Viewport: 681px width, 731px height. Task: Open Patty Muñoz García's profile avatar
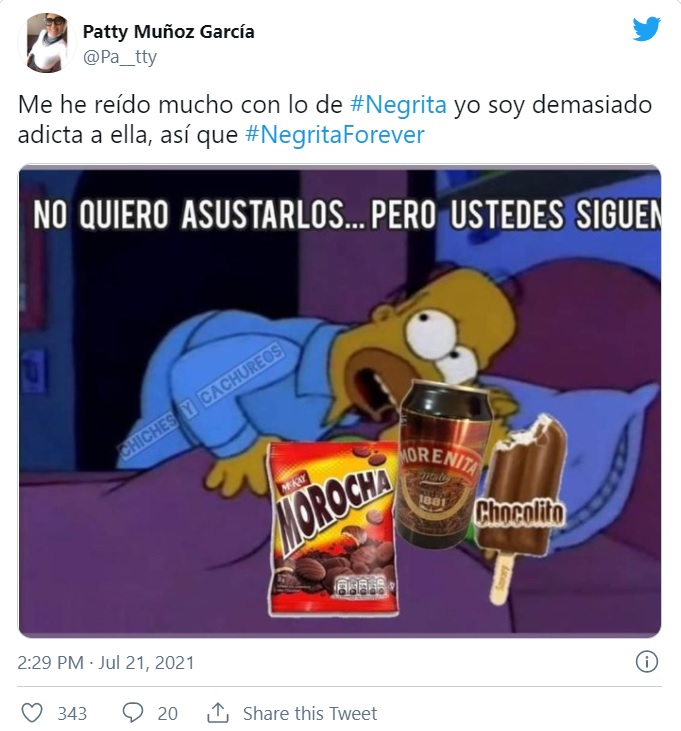coord(47,43)
